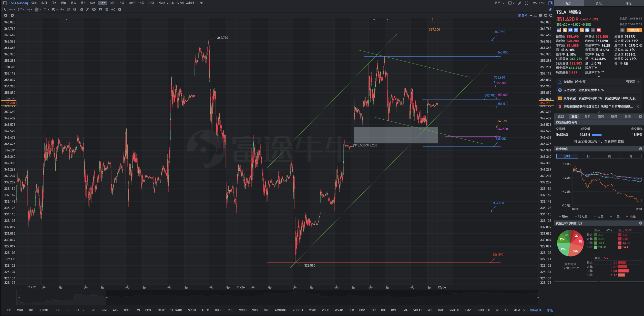This screenshot has width=644, height=316.
Task: Click the red heart favorite icon
Action: 598,30
